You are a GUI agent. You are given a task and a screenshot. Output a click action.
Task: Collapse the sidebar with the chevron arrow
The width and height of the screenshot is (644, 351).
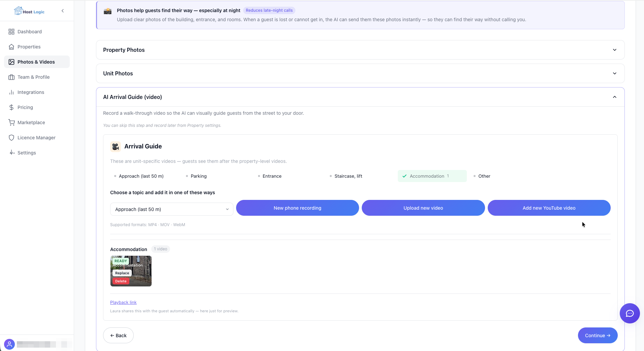point(63,11)
